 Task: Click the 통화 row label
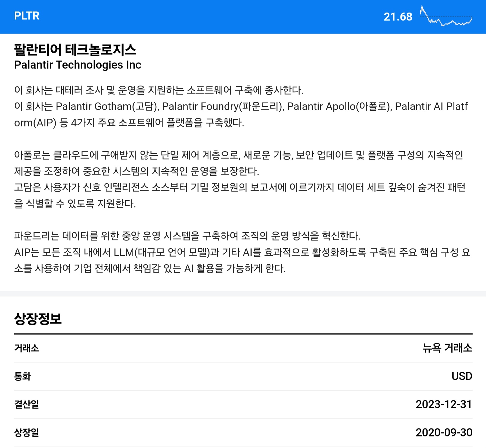(x=22, y=376)
